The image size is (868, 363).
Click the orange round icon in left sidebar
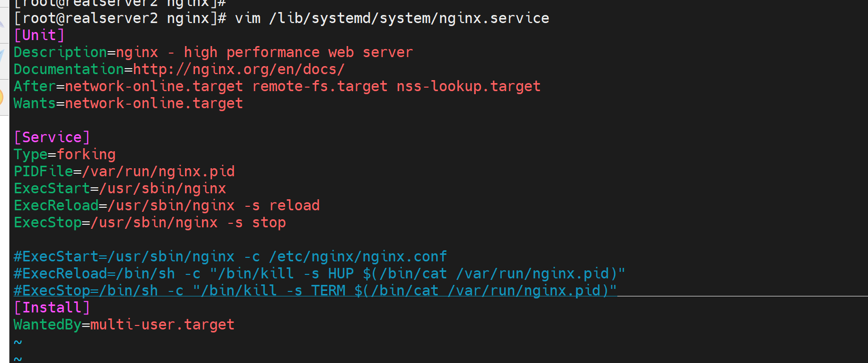(x=3, y=97)
